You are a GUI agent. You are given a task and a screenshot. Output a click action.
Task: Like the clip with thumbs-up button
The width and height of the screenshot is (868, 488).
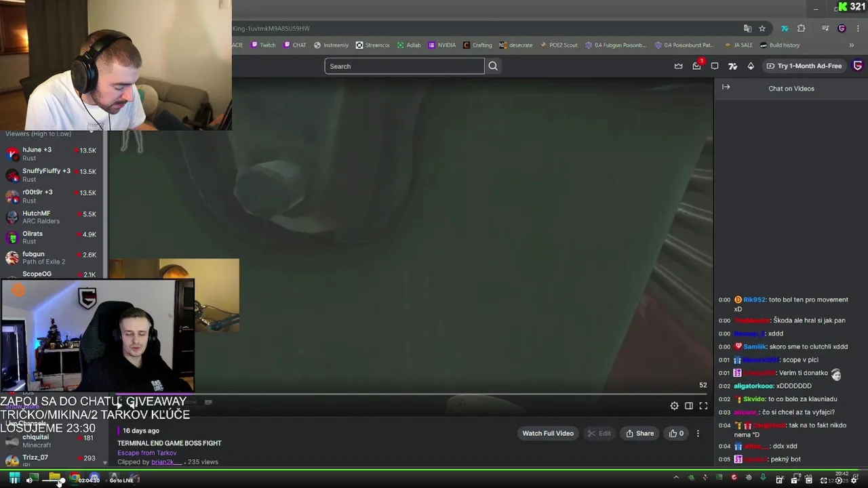point(676,433)
